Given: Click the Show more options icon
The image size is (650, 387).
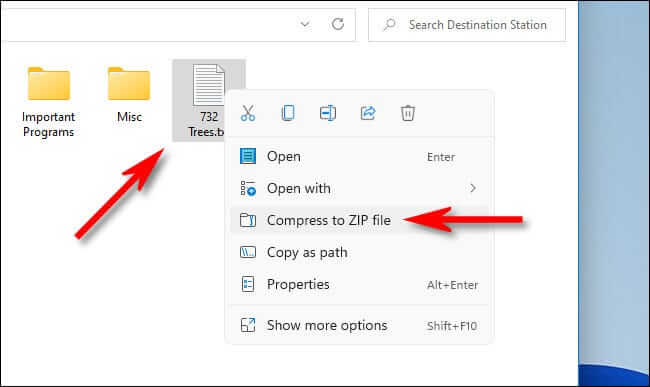Looking at the screenshot, I should pyautogui.click(x=248, y=325).
